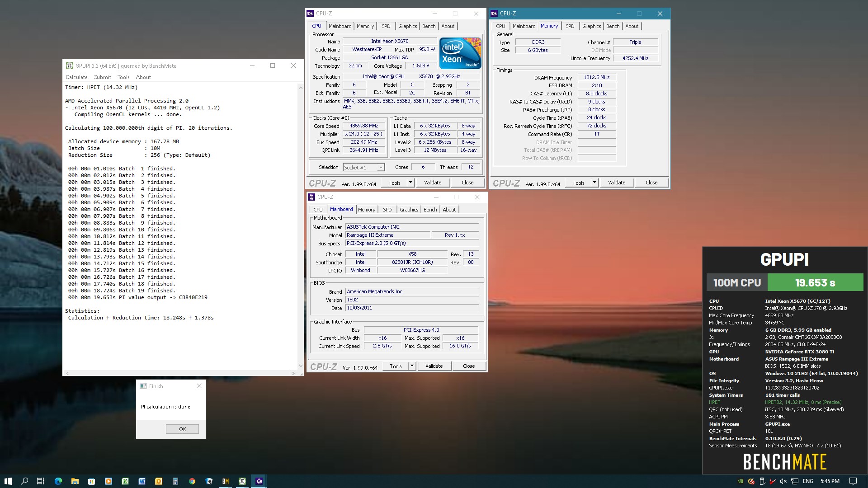
Task: Click GPUPI horizontal scrollbar right arrow
Action: [293, 373]
